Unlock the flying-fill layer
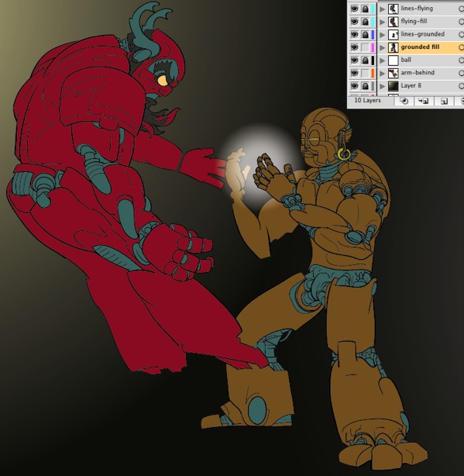Image resolution: width=464 pixels, height=476 pixels. pyautogui.click(x=365, y=22)
